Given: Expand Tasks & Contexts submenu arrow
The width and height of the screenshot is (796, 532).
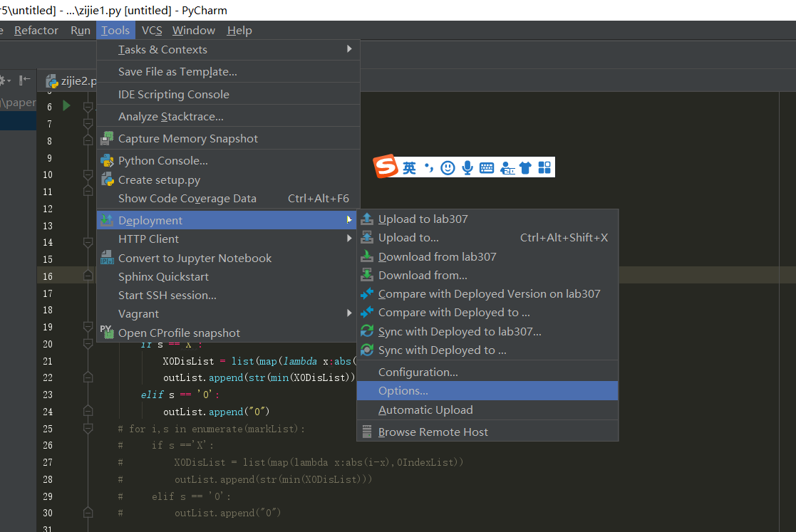Looking at the screenshot, I should click(349, 49).
